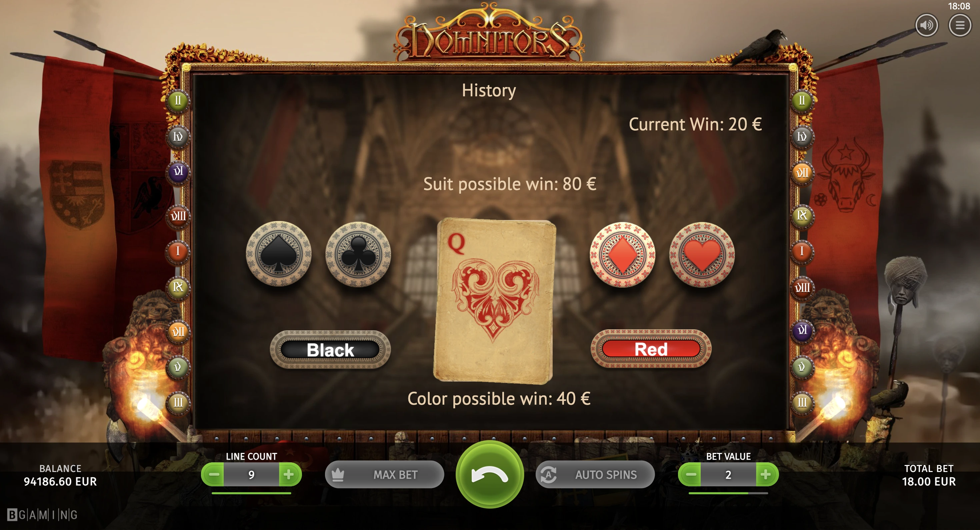Toggle Auto Spins mode
The image size is (980, 530).
coord(595,474)
